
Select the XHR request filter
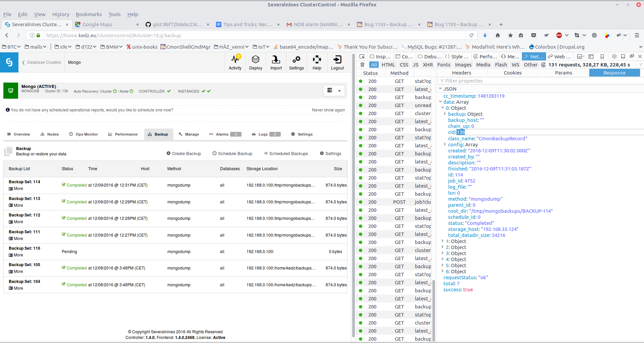(x=428, y=65)
